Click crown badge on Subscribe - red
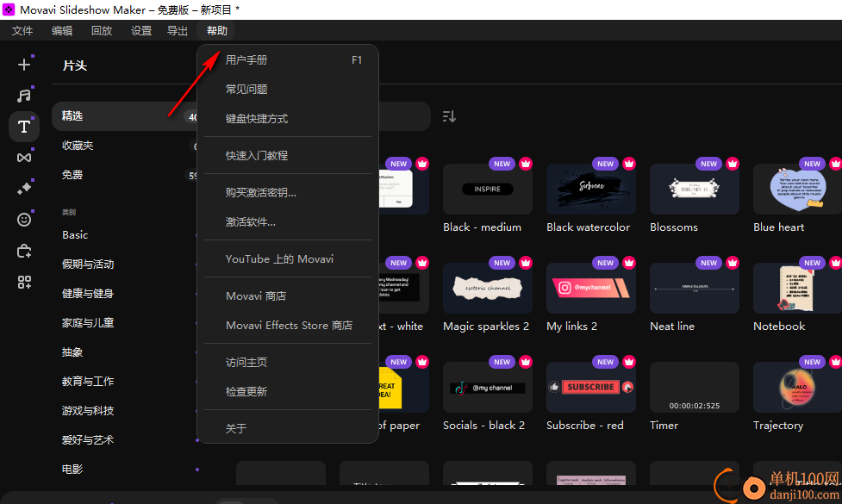842x504 pixels. coord(629,362)
